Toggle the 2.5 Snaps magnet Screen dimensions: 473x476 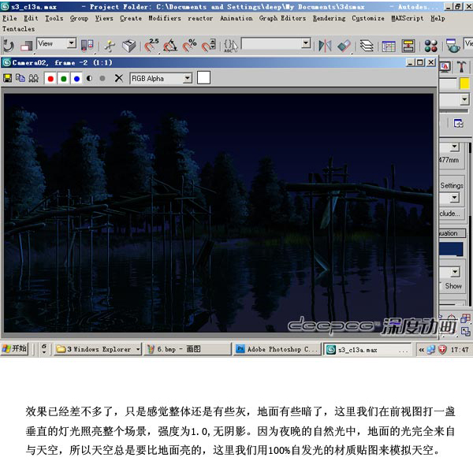click(x=151, y=46)
